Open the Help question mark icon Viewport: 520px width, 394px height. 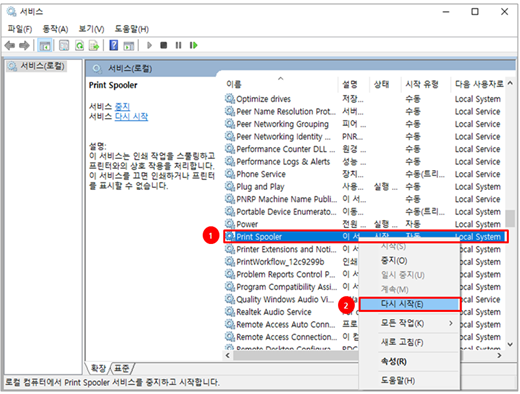pos(114,45)
